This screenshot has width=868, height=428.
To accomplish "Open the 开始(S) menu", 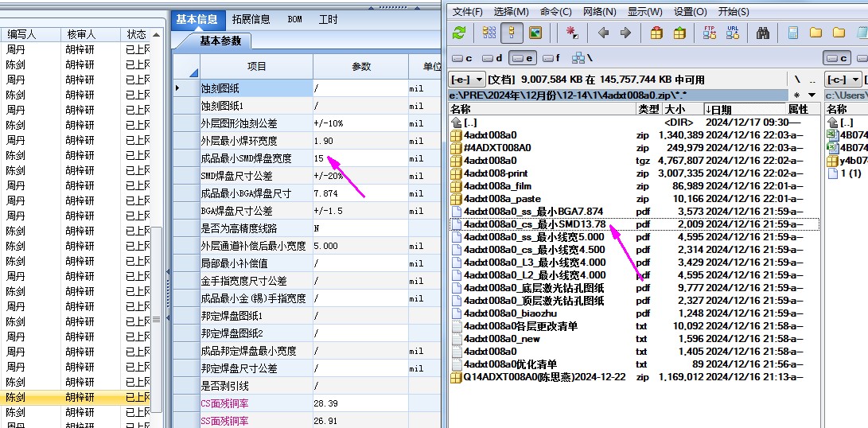I will tap(734, 12).
